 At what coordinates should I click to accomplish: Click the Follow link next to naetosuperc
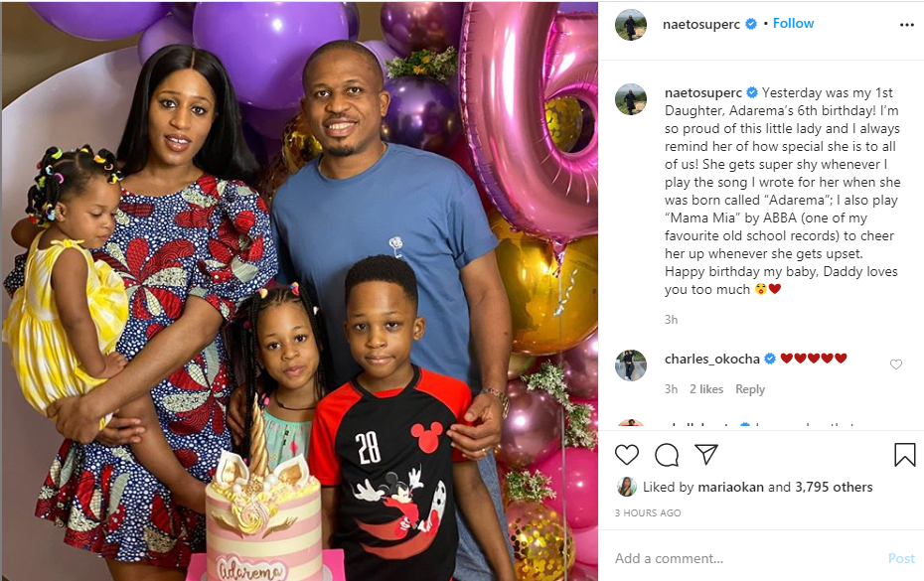tap(793, 24)
